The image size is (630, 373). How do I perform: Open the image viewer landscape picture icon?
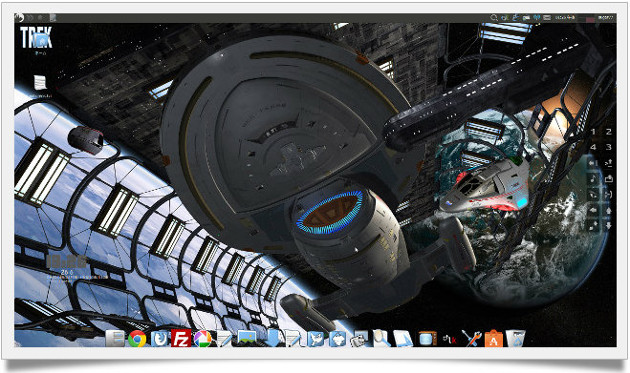coord(246,338)
